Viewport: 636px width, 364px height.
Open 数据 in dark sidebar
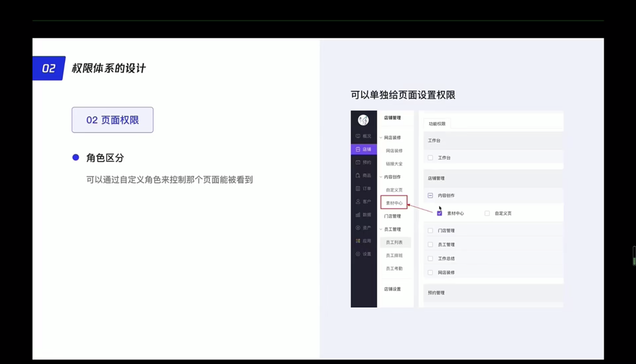coord(363,215)
